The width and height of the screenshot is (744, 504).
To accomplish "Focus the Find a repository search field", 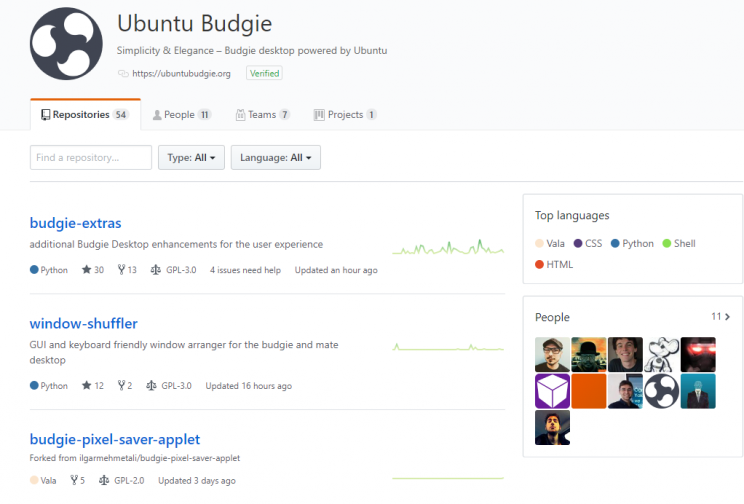I will [91, 158].
